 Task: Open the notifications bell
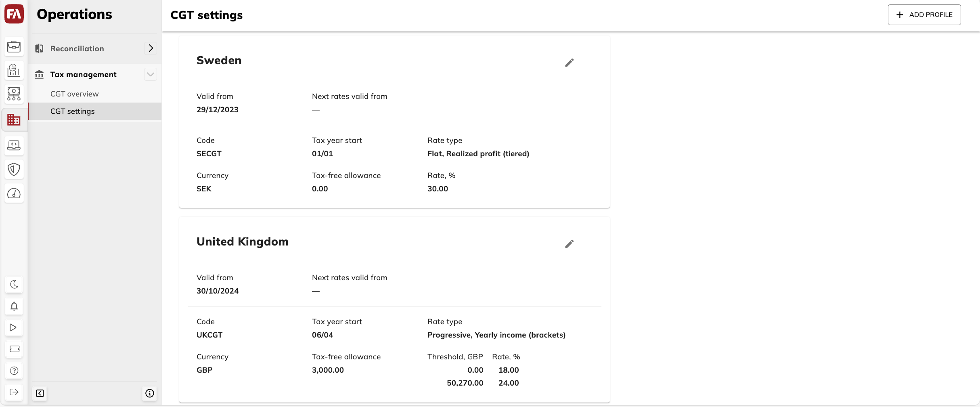coord(14,306)
